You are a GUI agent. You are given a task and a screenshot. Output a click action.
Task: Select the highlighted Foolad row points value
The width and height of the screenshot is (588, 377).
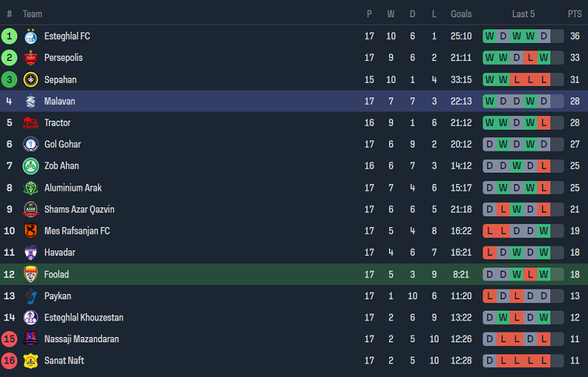[574, 274]
